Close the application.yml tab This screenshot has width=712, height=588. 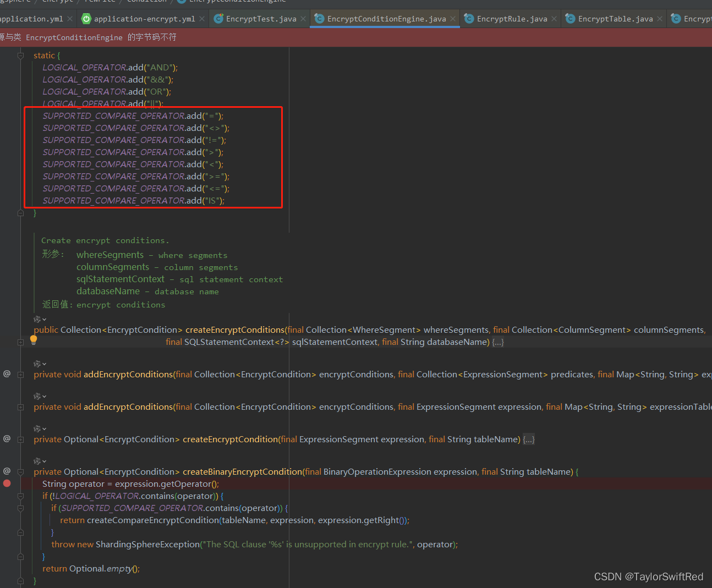point(70,19)
